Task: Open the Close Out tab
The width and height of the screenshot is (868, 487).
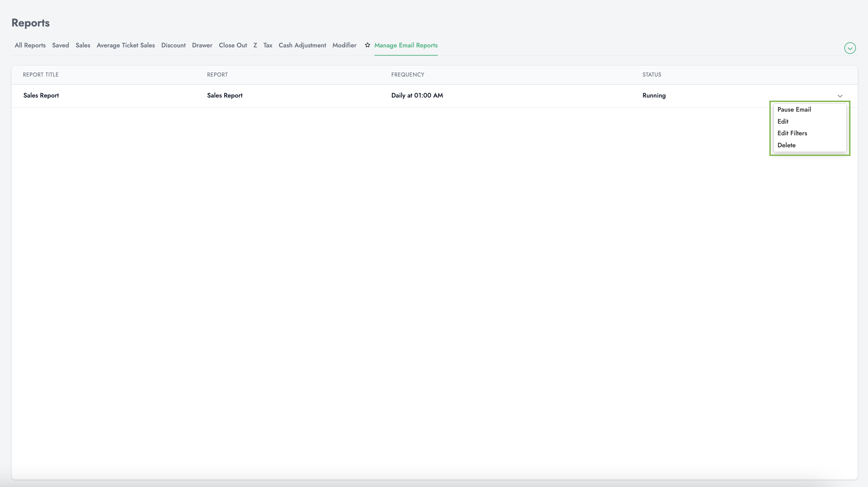Action: [x=233, y=45]
